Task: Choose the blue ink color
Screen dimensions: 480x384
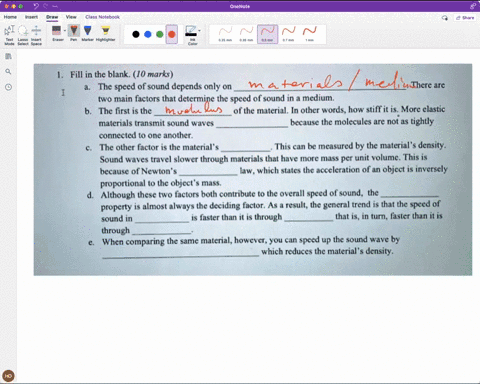Action: tap(148, 34)
